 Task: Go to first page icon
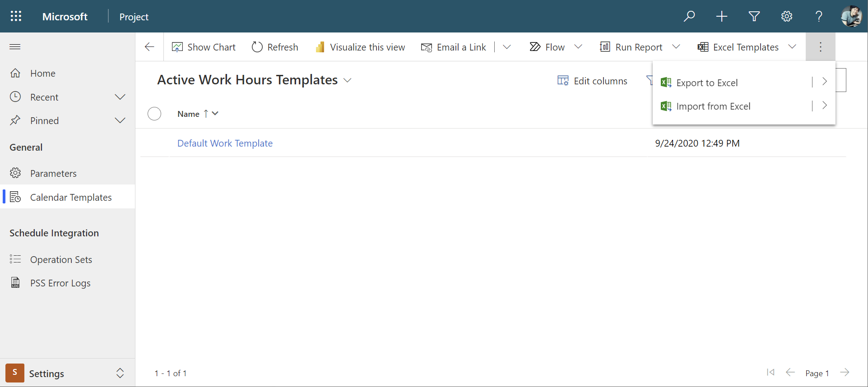(771, 372)
